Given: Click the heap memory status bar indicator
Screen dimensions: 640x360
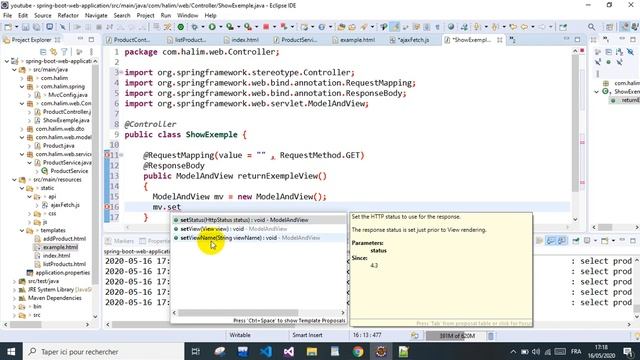Looking at the screenshot, I should 455,336.
